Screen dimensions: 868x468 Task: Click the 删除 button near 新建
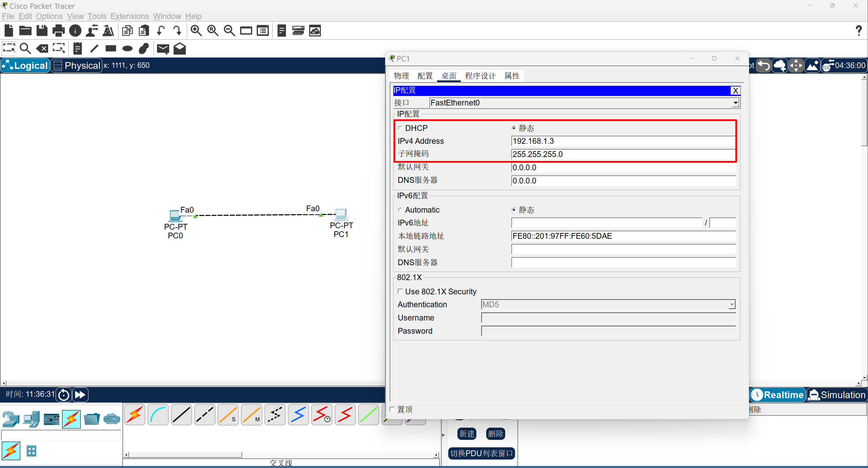[496, 434]
